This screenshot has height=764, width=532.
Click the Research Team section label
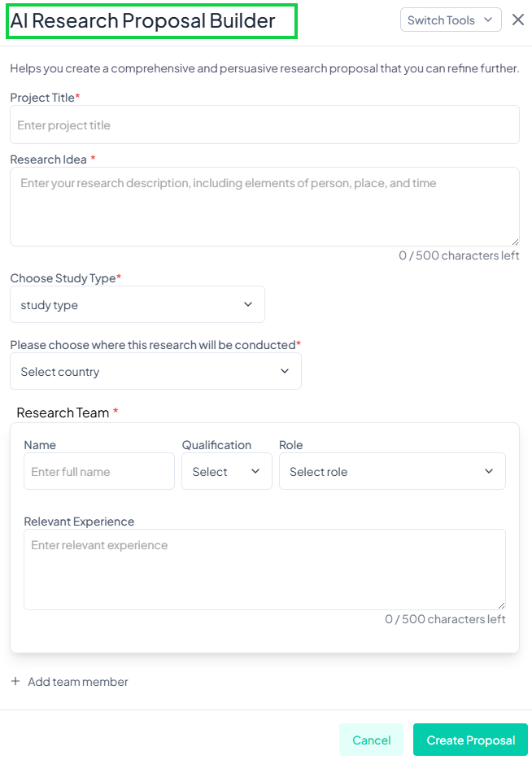click(63, 413)
